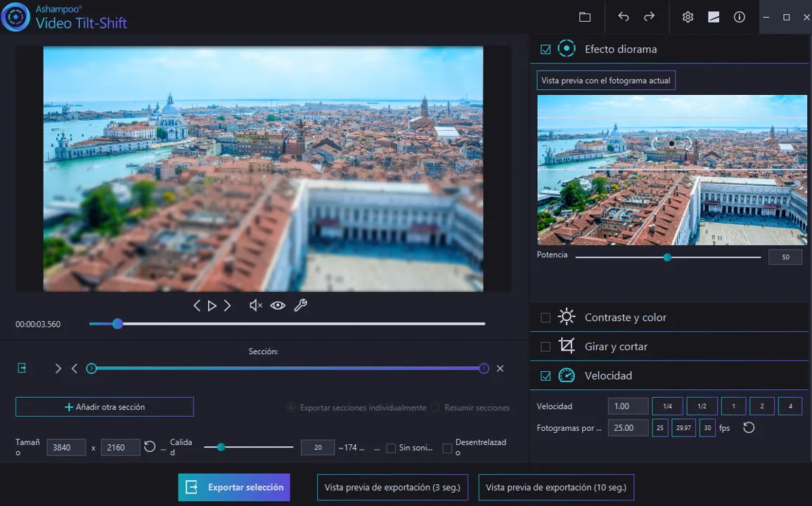The image size is (812, 506).
Task: Click the video playback position slider handle
Action: pyautogui.click(x=117, y=324)
